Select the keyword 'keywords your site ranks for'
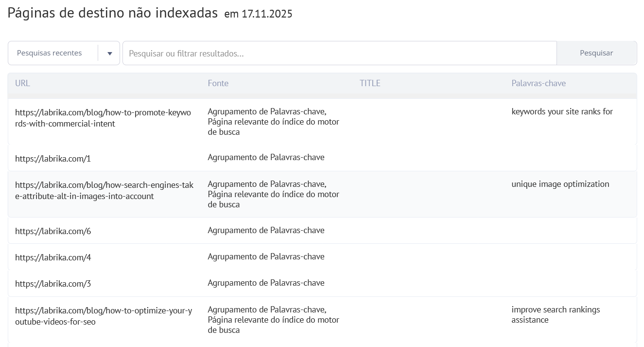644x347 pixels. tap(562, 111)
